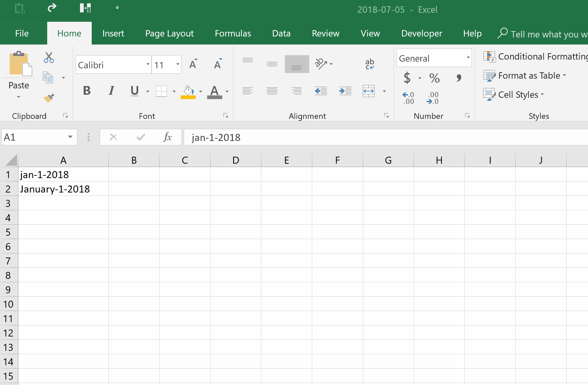Open the Insert ribbon tab

coord(113,33)
